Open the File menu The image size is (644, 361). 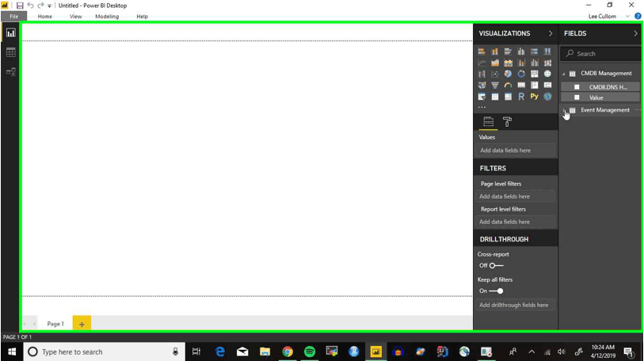(x=14, y=17)
